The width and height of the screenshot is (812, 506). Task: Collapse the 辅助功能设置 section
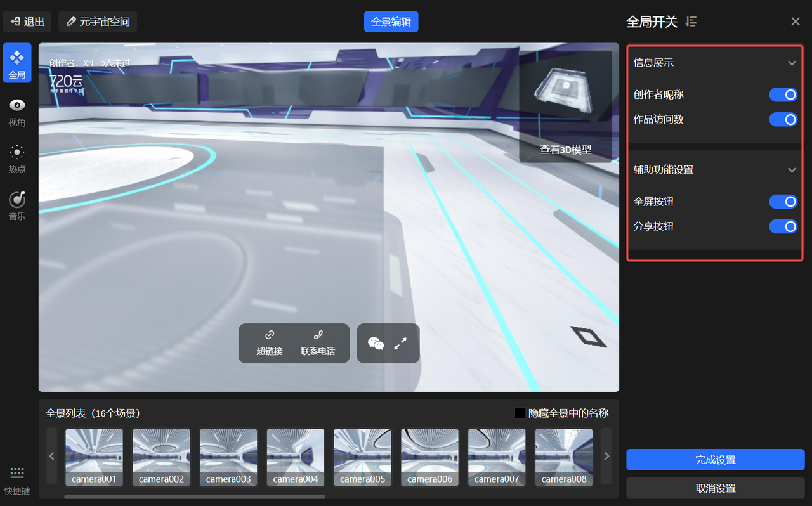click(792, 170)
